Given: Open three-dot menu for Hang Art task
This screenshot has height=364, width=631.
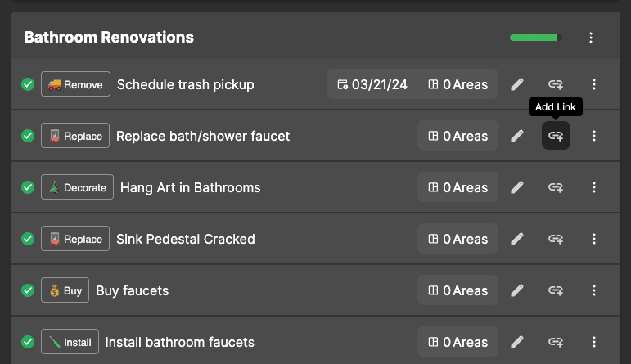Looking at the screenshot, I should coord(594,187).
